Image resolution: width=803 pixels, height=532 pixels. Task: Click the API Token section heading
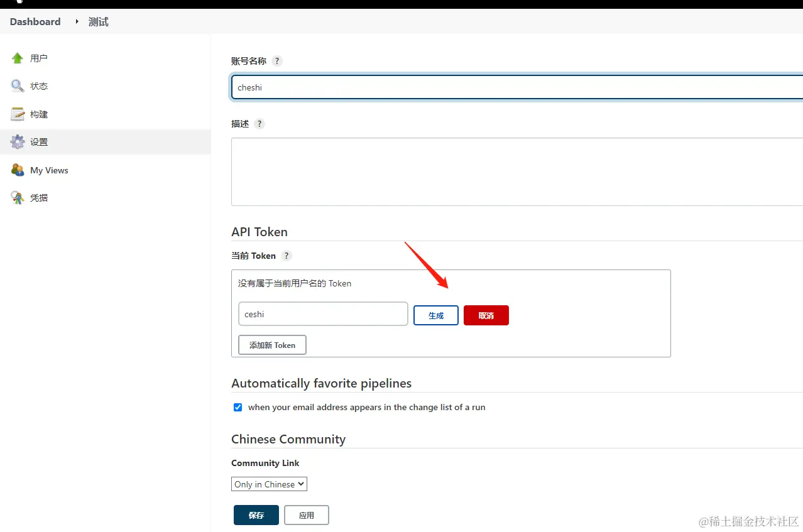259,232
